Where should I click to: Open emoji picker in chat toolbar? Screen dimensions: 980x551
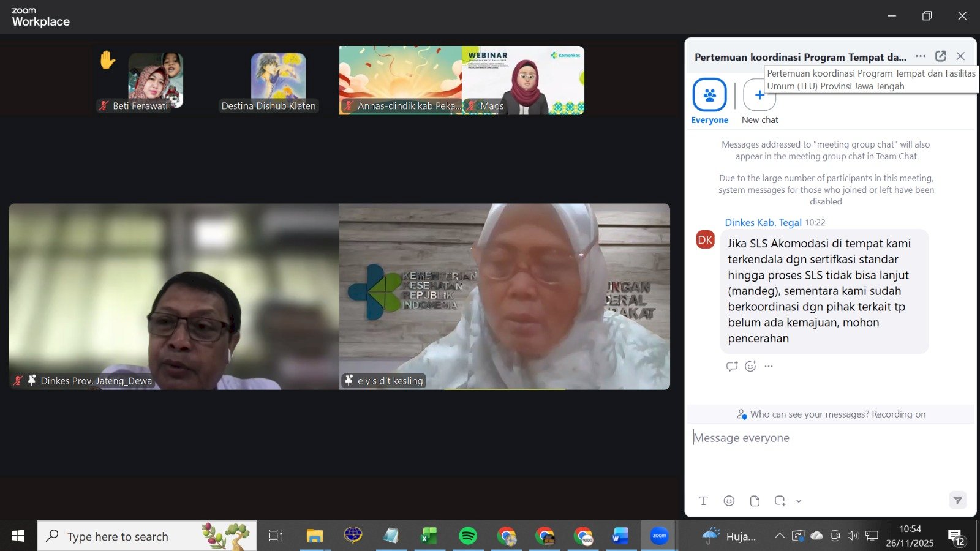pos(729,501)
